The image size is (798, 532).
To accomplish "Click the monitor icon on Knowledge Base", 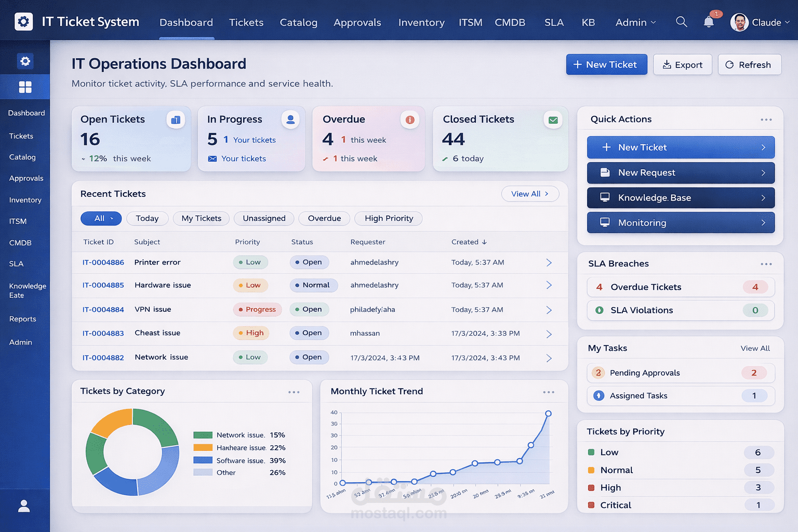I will point(605,197).
